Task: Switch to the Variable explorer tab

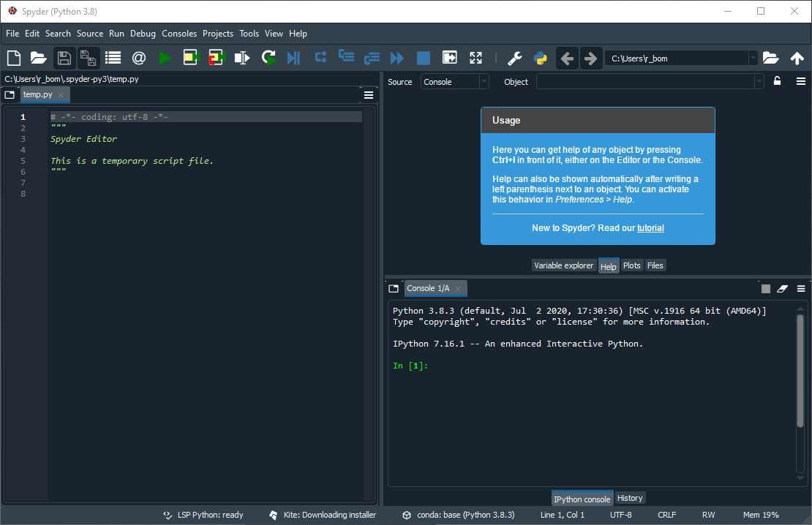Action: (563, 265)
